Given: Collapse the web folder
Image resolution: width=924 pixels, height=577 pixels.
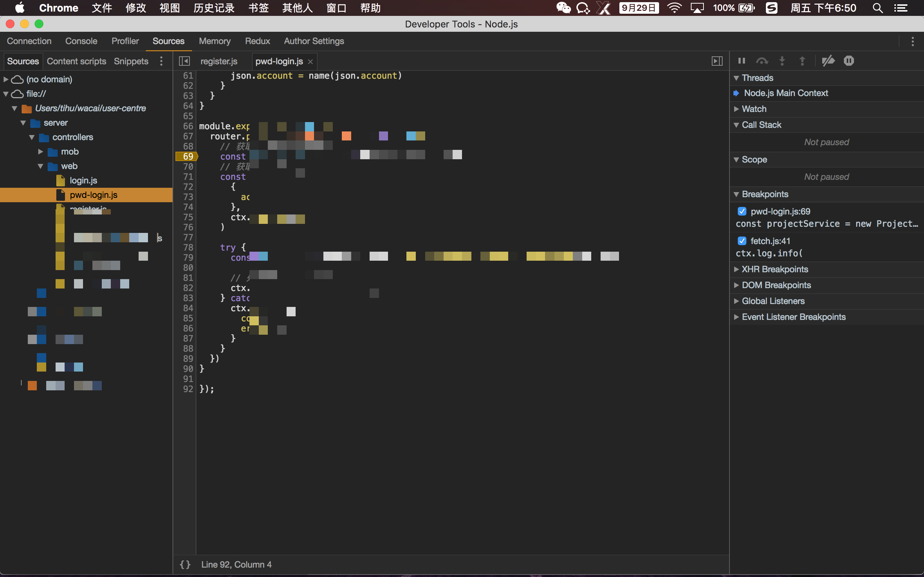Looking at the screenshot, I should [x=40, y=166].
